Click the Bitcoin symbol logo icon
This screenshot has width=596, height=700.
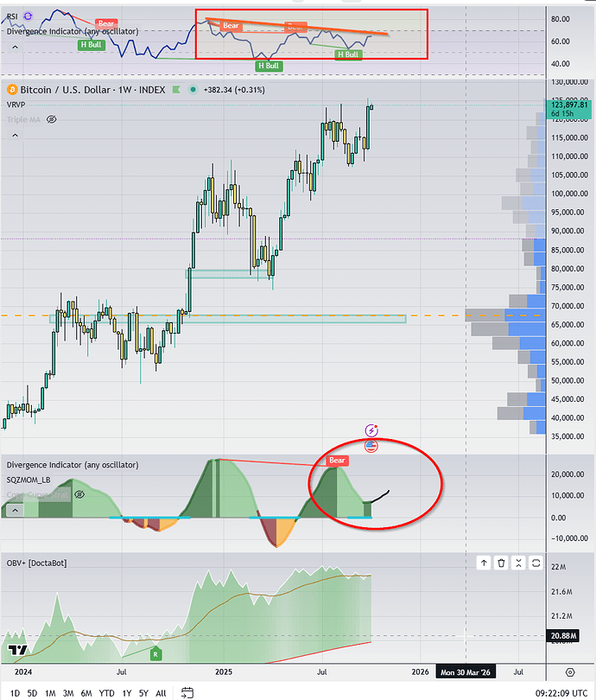[11, 90]
